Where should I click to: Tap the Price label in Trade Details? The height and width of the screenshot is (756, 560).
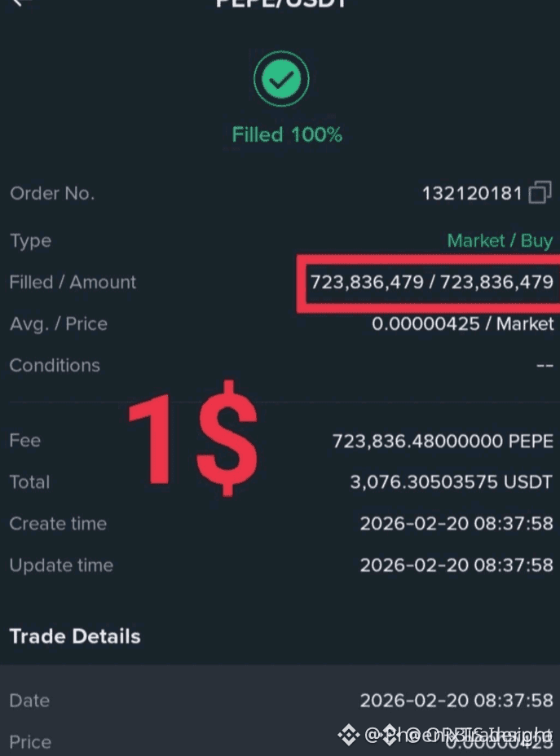point(30,742)
